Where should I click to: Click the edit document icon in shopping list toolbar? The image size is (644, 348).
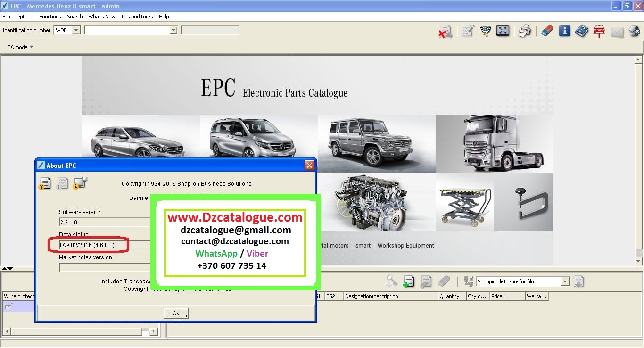click(426, 282)
